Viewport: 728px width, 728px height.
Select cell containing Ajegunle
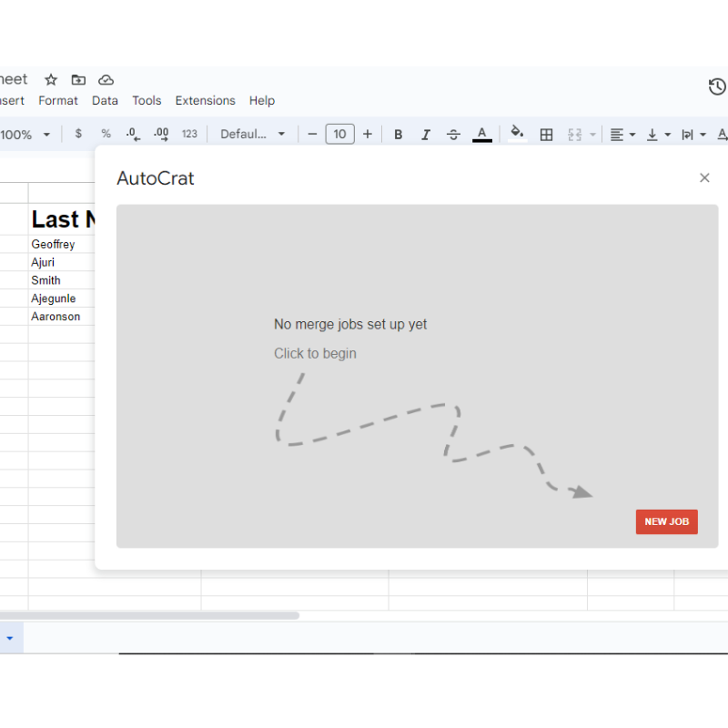click(61, 298)
